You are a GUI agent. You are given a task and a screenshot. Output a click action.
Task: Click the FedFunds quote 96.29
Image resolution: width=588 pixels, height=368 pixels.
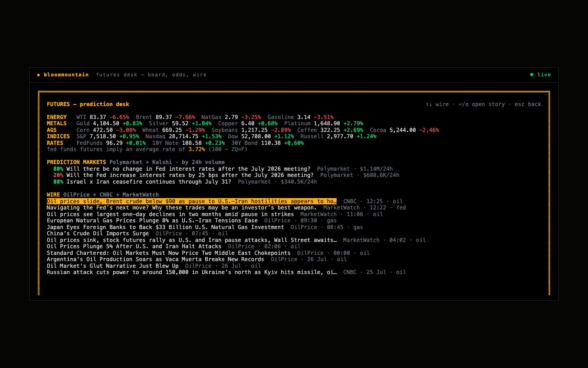coord(114,143)
